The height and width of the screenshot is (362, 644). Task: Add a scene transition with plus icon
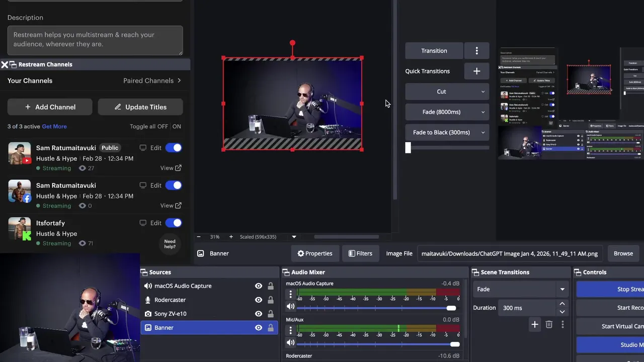[535, 325]
